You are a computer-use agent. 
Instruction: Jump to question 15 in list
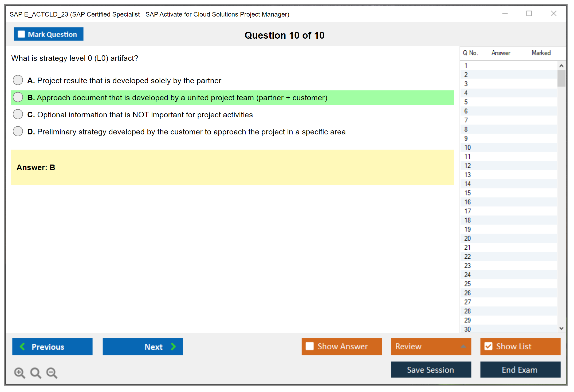pyautogui.click(x=467, y=193)
